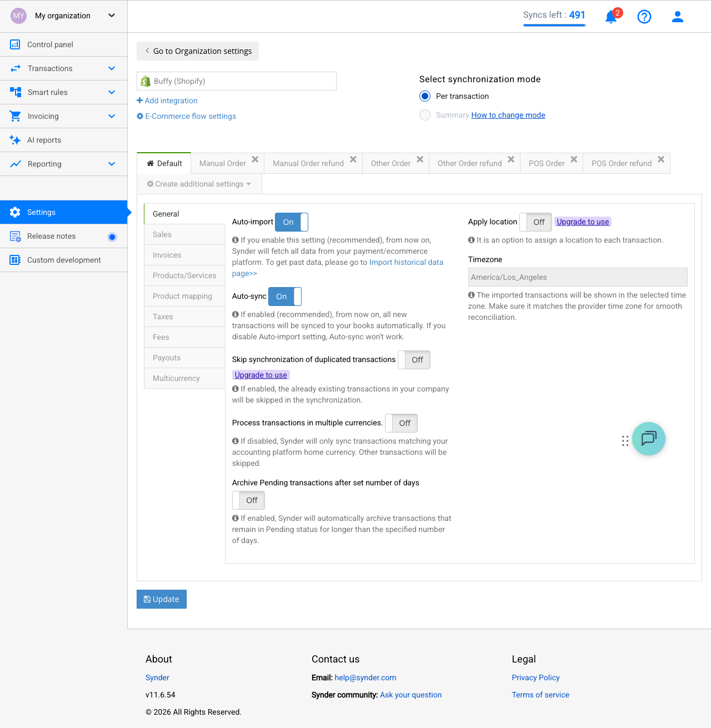Select the Summary synchronization mode
Image resolution: width=711 pixels, height=728 pixels.
[425, 115]
